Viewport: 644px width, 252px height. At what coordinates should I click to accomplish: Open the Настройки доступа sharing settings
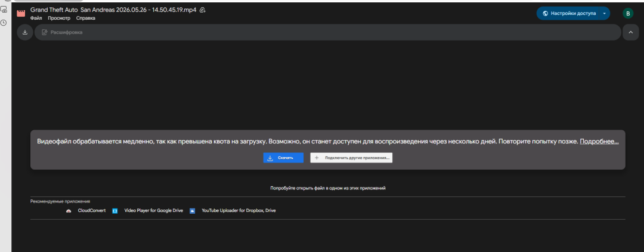pyautogui.click(x=568, y=13)
